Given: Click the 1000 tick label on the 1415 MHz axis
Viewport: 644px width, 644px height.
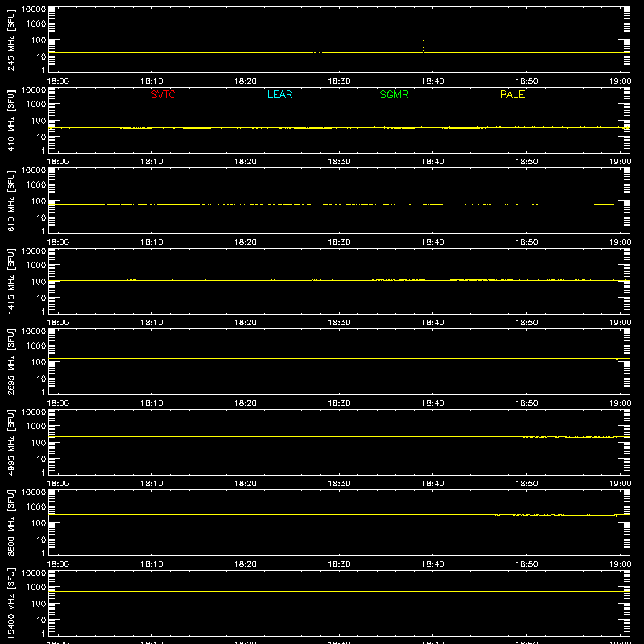Looking at the screenshot, I should pyautogui.click(x=36, y=265).
